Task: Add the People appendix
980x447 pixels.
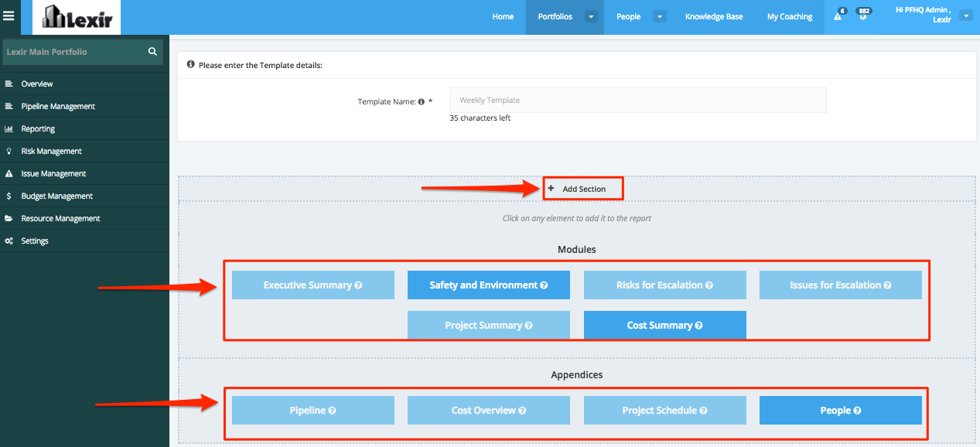Action: pos(841,411)
